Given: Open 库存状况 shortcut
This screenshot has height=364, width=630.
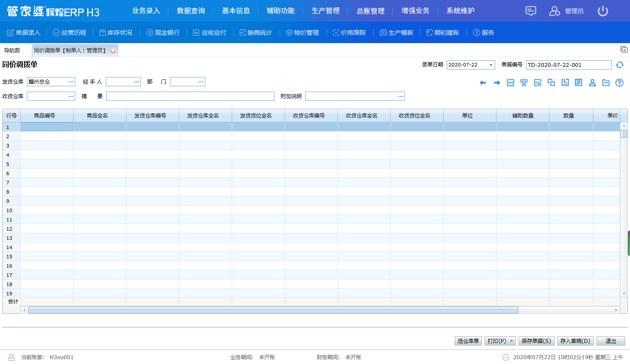Looking at the screenshot, I should click(115, 33).
